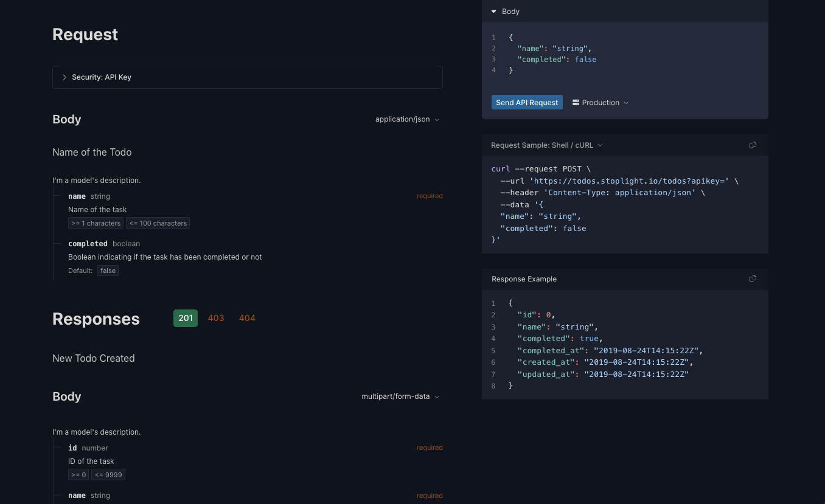This screenshot has width=825, height=504.
Task: Click the server icon beside Production
Action: coord(576,102)
